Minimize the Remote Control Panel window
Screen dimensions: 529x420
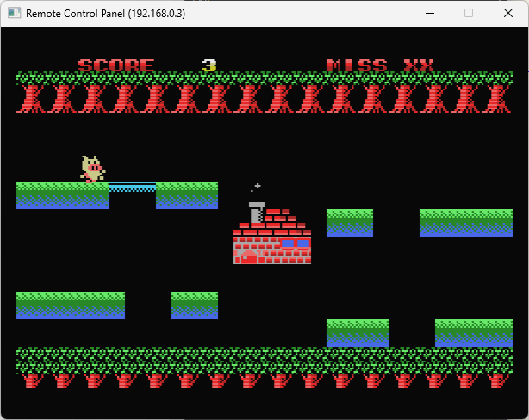(429, 13)
